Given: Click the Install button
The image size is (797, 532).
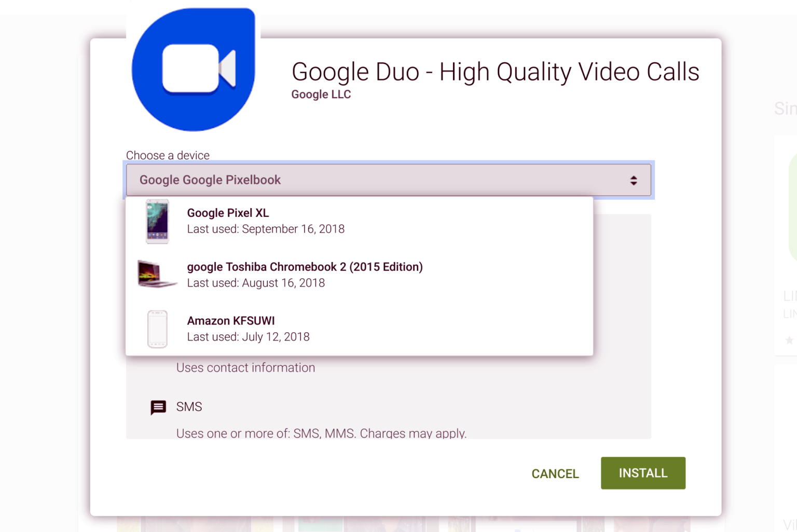Looking at the screenshot, I should pos(643,473).
